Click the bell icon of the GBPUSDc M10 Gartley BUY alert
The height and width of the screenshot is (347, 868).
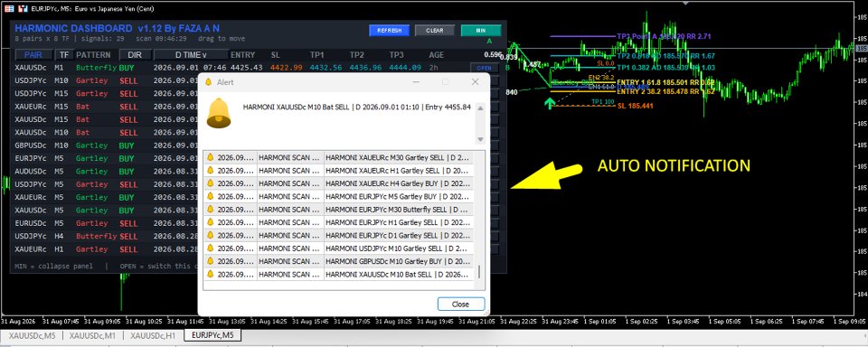[x=211, y=260]
